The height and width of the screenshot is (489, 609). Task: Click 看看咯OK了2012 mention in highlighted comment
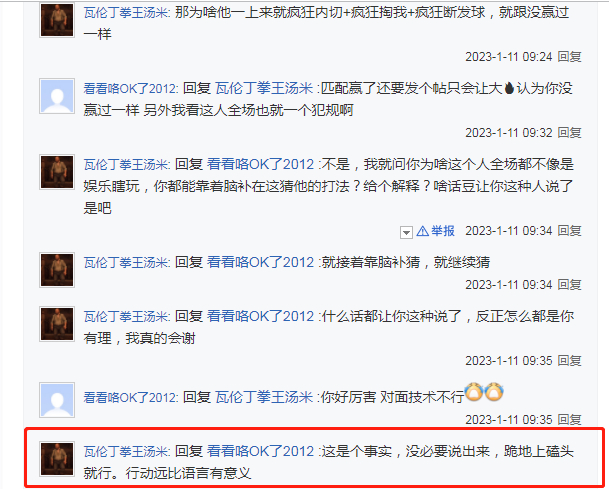pos(260,451)
